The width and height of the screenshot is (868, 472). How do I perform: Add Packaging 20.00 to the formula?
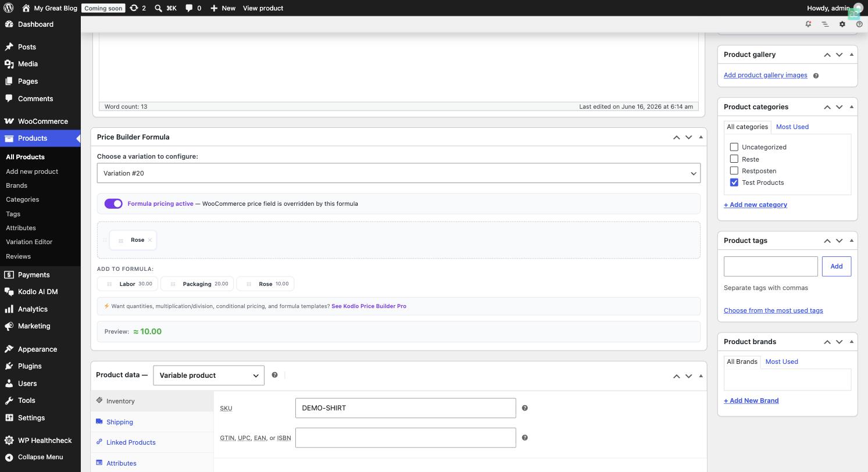point(197,284)
